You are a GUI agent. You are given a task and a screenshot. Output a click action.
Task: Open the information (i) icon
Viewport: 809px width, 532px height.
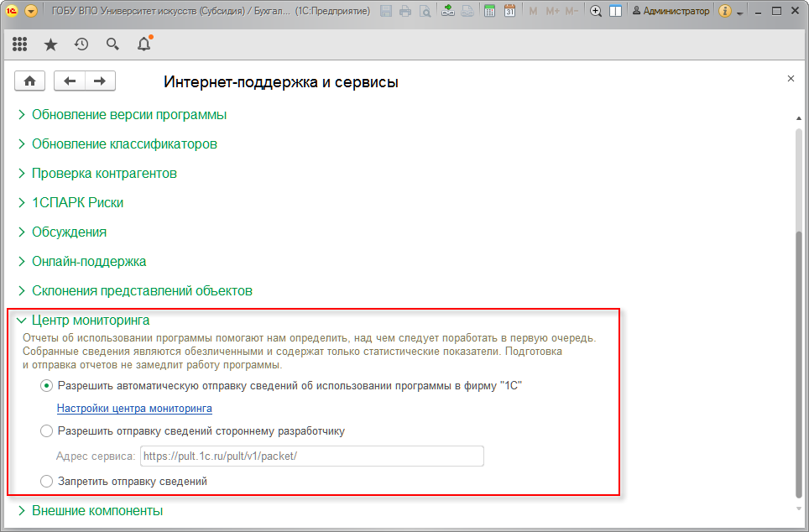pyautogui.click(x=725, y=11)
